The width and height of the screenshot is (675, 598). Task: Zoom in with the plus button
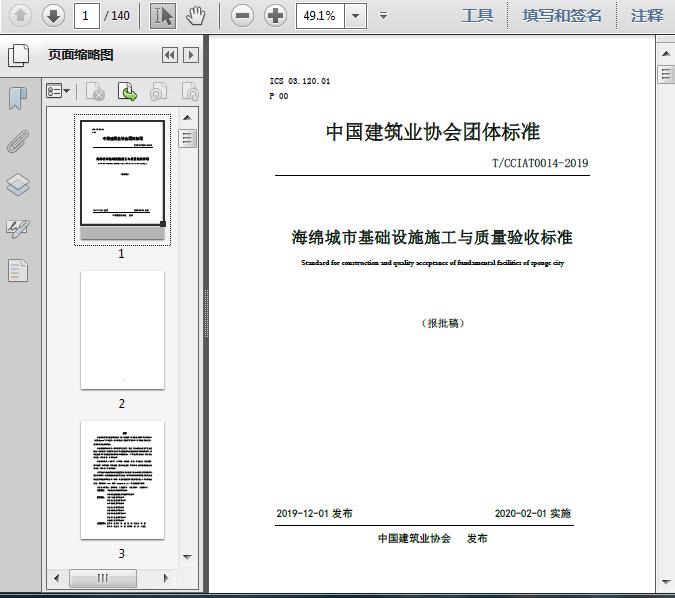pos(275,15)
